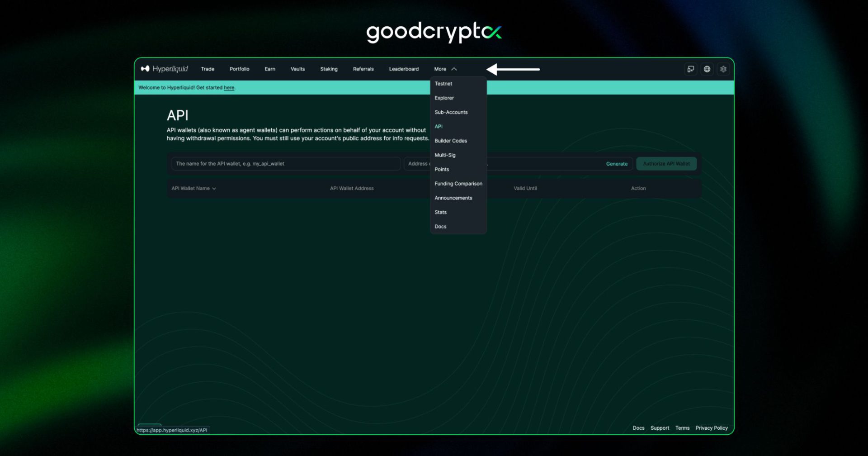Open the footer Support link

point(660,428)
